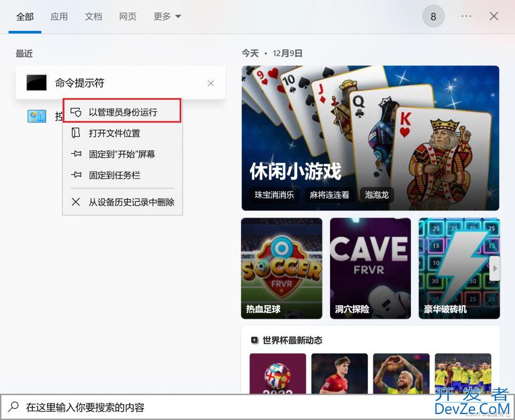The image size is (515, 420).
Task: Click the pin icon beside 固定到任务栏
Action: (76, 174)
